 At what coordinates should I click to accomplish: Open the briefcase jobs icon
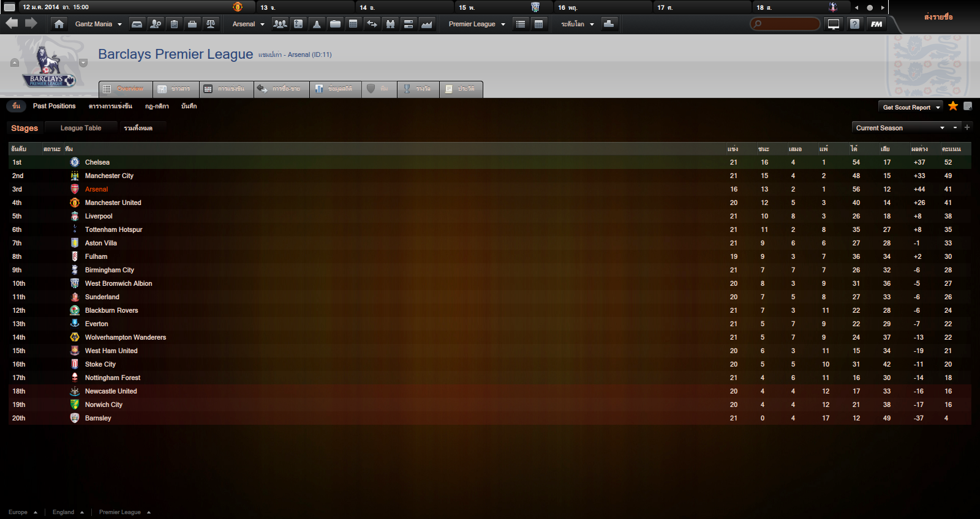(192, 24)
